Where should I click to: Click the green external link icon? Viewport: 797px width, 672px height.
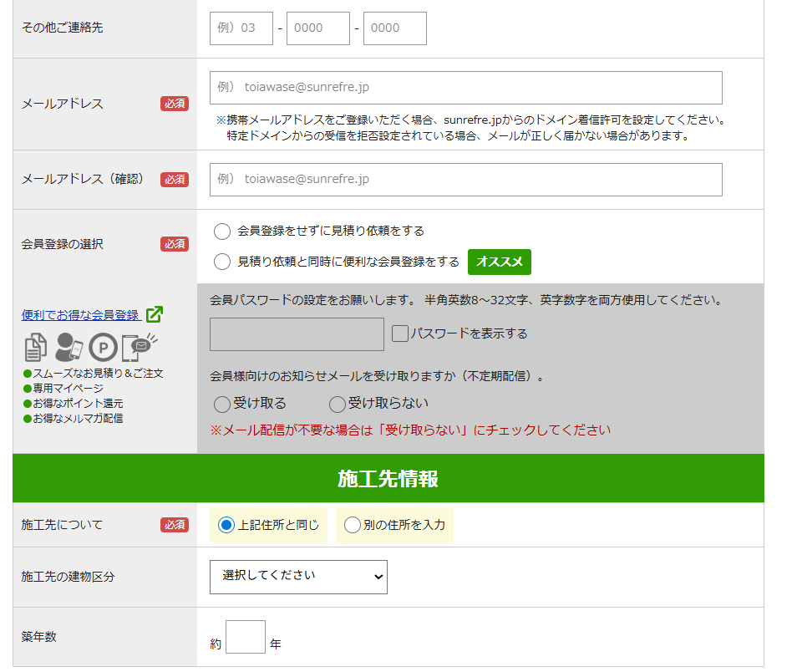155,315
